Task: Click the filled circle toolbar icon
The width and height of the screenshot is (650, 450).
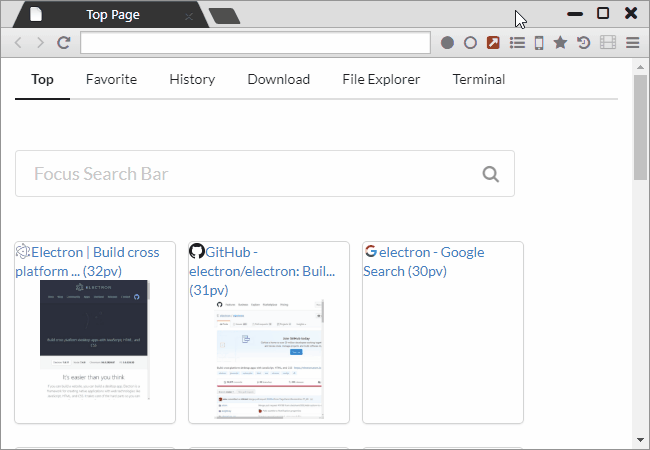Action: (447, 43)
